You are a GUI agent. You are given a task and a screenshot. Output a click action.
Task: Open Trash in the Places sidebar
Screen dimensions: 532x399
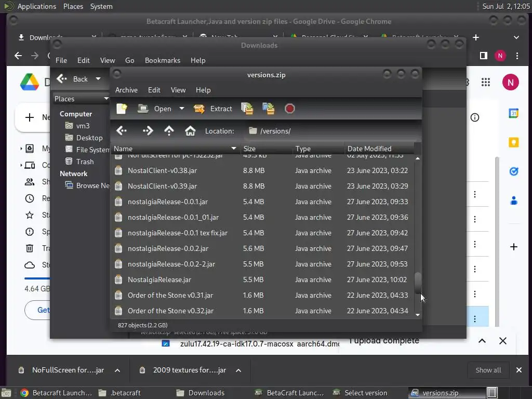point(79,162)
